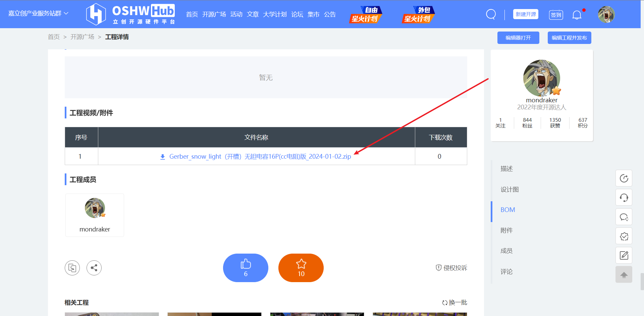Click the 文件名称 column header

(256, 138)
